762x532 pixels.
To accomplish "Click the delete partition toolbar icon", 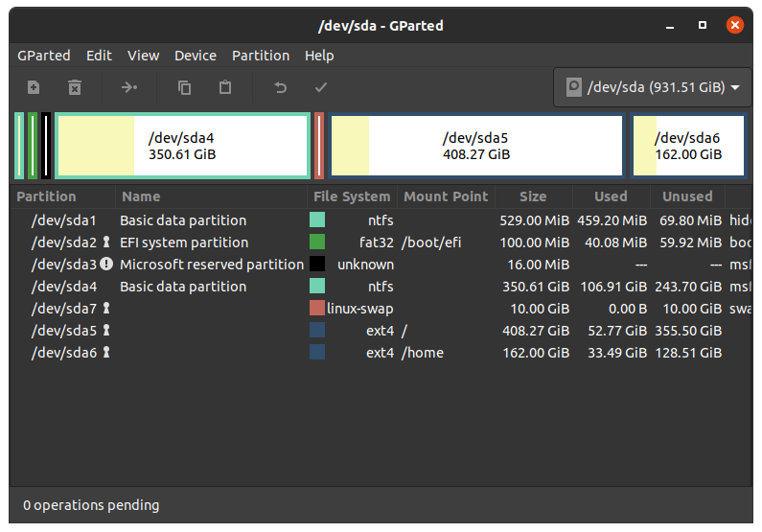I will click(75, 87).
